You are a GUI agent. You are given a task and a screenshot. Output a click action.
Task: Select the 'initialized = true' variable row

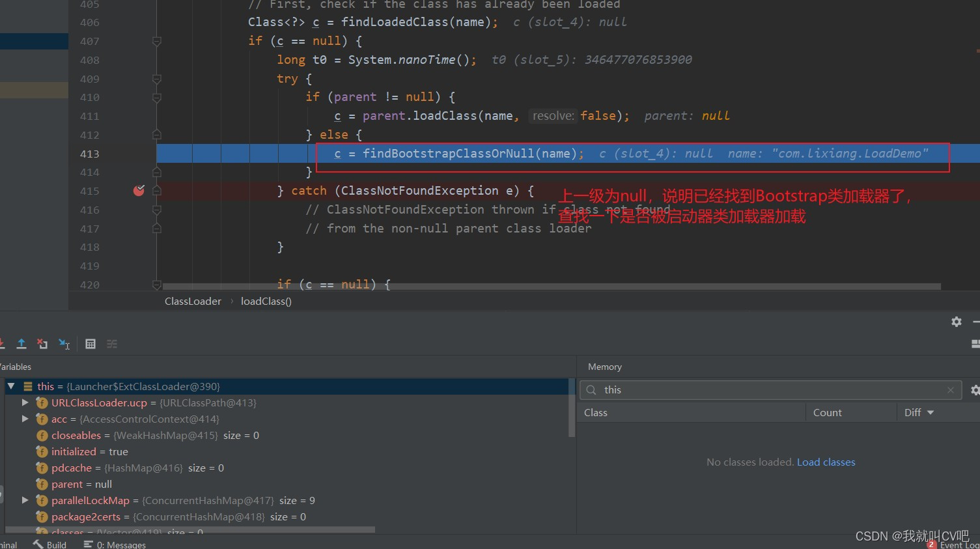pos(287,451)
